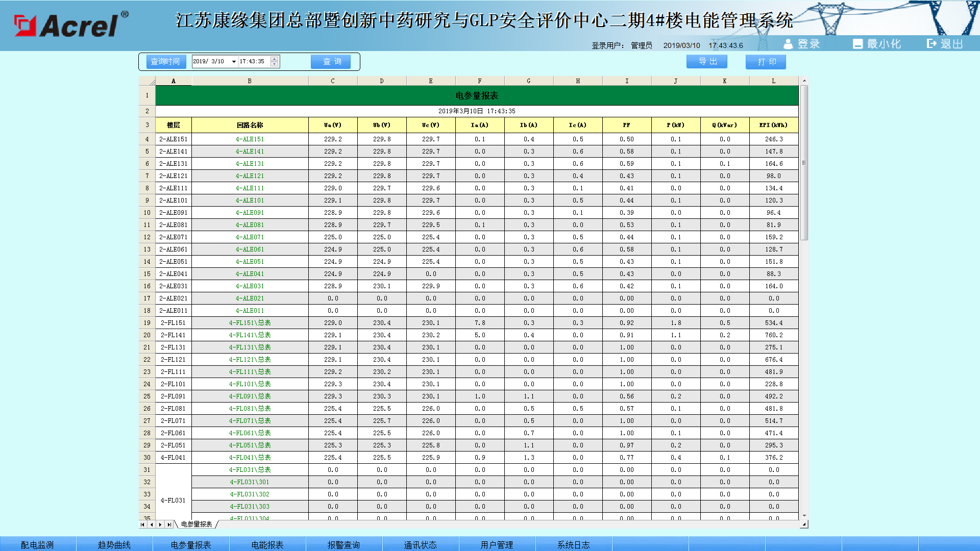The image size is (980, 551).
Task: Click the 退出 exit icon
Action: 932,44
